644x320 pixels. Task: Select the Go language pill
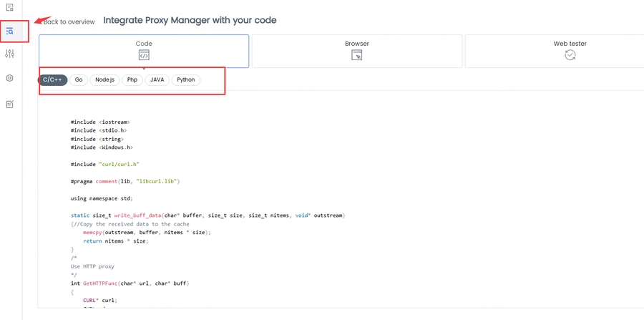click(x=79, y=80)
